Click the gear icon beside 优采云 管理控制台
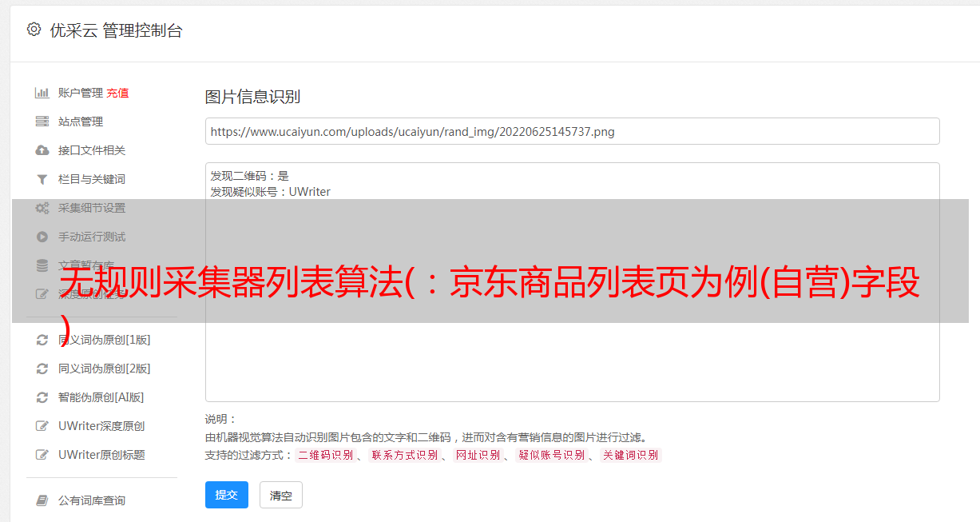The width and height of the screenshot is (980, 522). (34, 30)
